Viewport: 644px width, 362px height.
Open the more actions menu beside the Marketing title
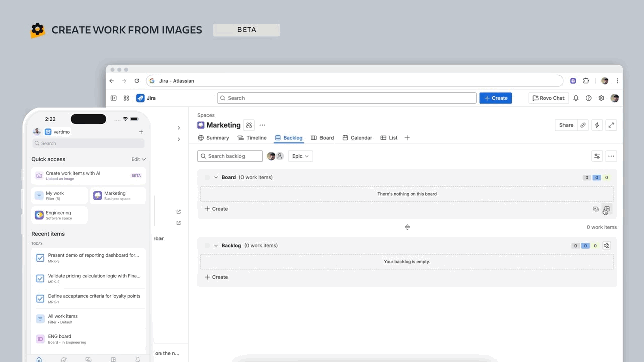coord(262,125)
